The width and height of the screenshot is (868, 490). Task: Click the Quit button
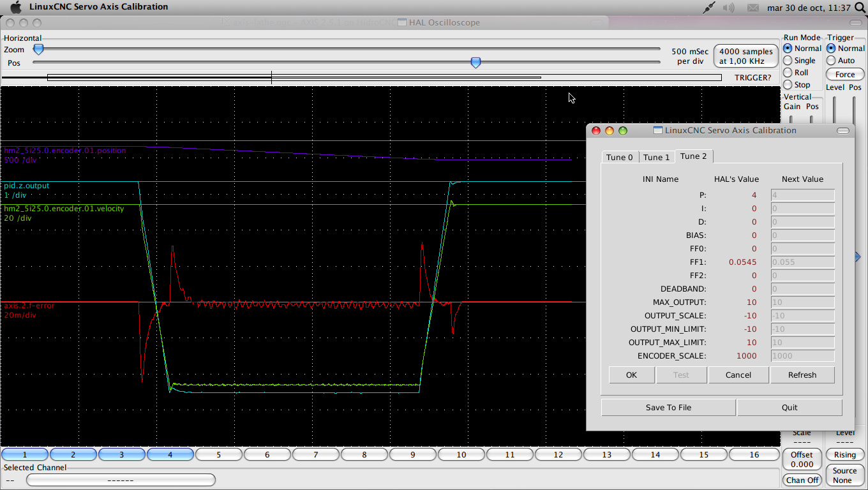pyautogui.click(x=789, y=408)
